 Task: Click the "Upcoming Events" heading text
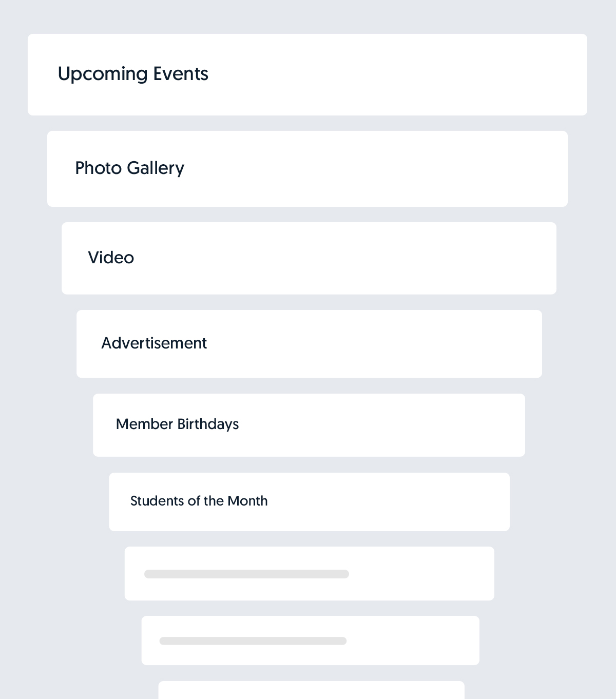133,74
